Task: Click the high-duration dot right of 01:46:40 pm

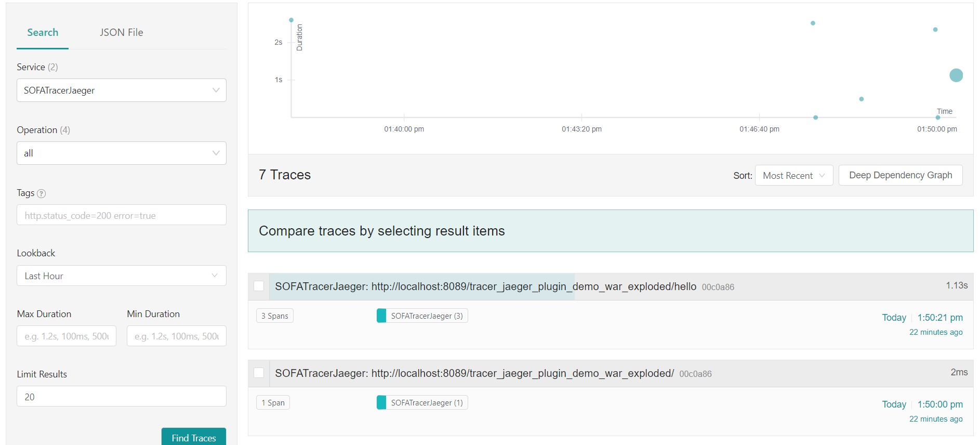Action: click(813, 23)
